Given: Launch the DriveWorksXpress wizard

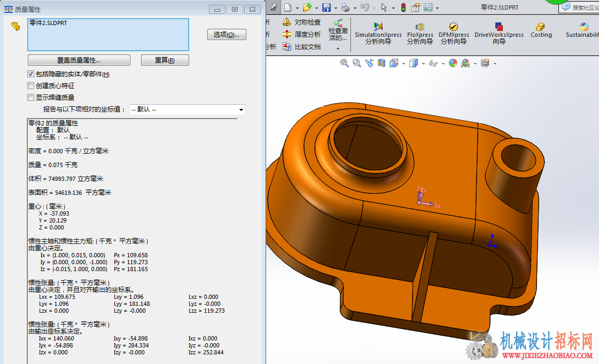Looking at the screenshot, I should (499, 34).
